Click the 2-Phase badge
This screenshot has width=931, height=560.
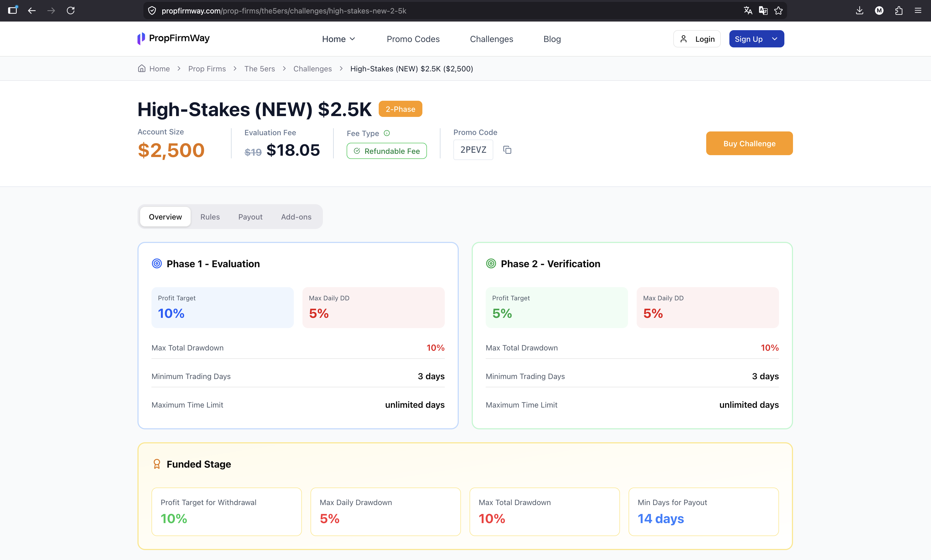(400, 109)
